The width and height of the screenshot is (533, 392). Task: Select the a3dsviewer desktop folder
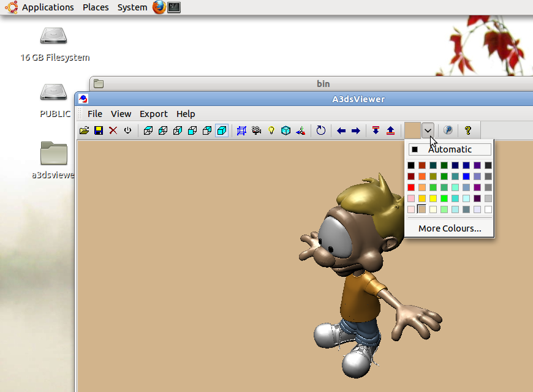coord(54,160)
